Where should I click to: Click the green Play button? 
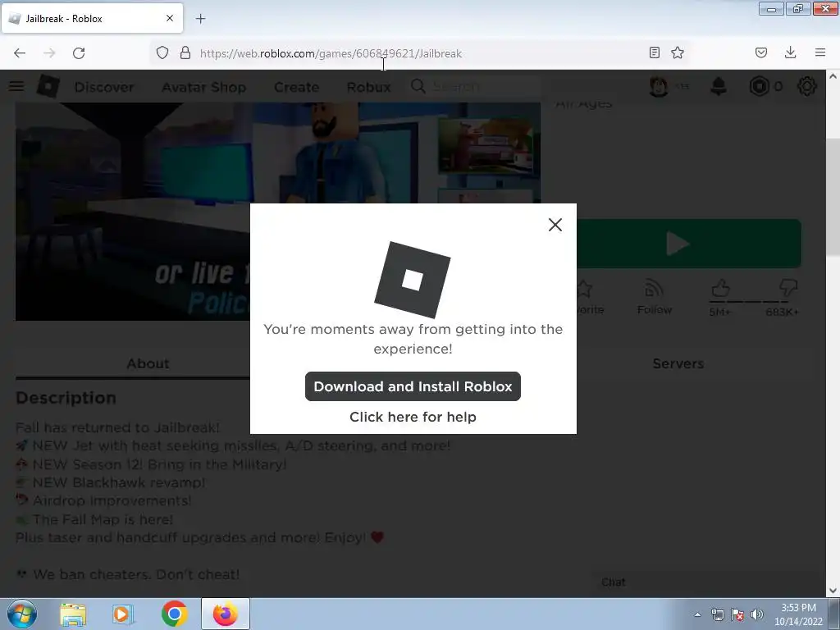(x=688, y=244)
